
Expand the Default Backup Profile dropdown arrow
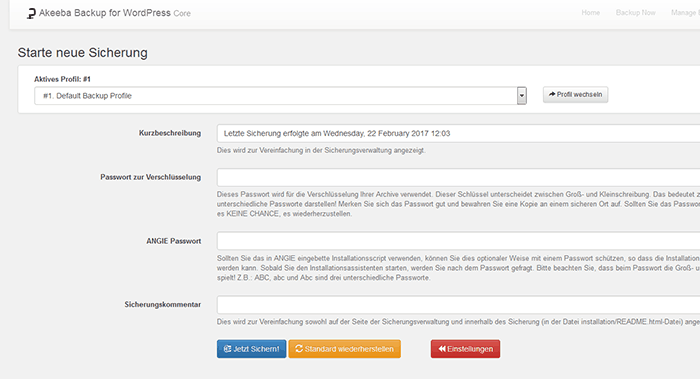tap(521, 96)
